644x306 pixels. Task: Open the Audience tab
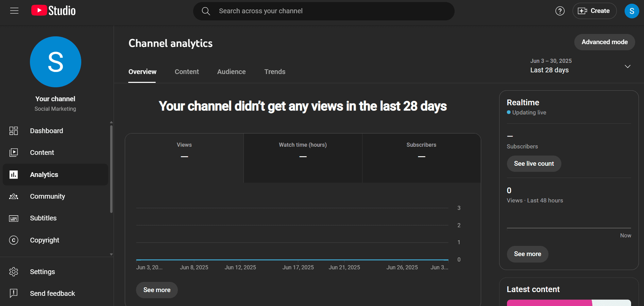point(231,72)
